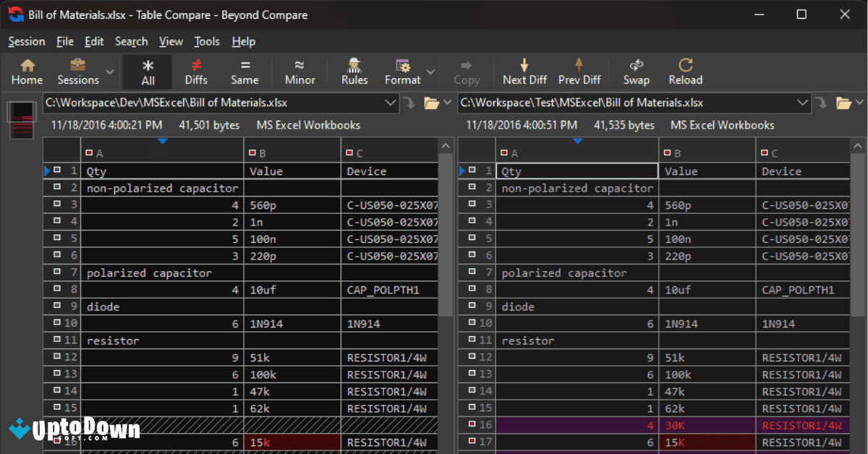Open the Search menu
The height and width of the screenshot is (454, 868).
point(131,41)
